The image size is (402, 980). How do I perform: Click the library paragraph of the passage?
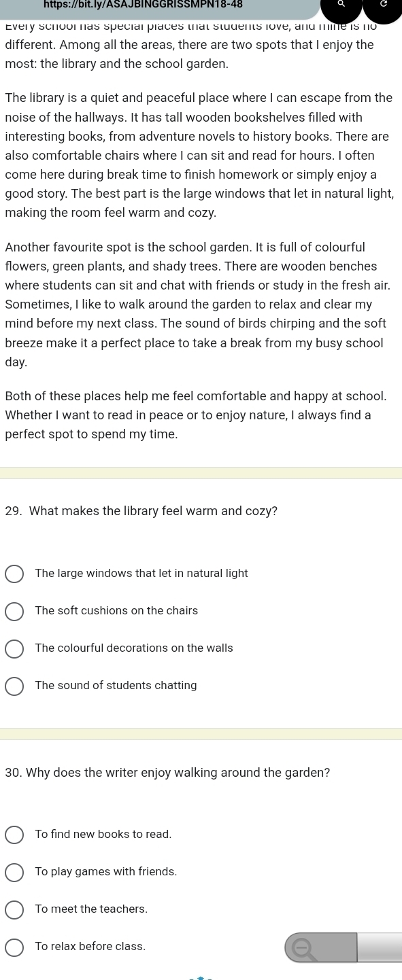click(199, 155)
